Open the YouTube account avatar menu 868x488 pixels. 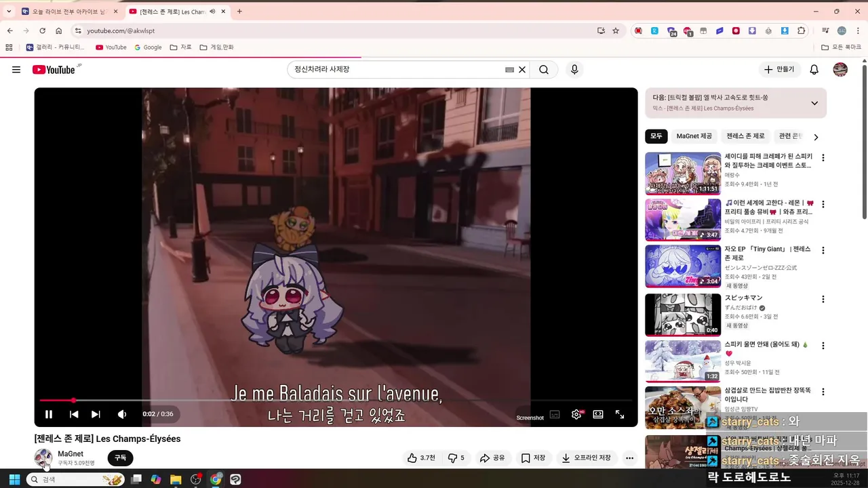[840, 70]
